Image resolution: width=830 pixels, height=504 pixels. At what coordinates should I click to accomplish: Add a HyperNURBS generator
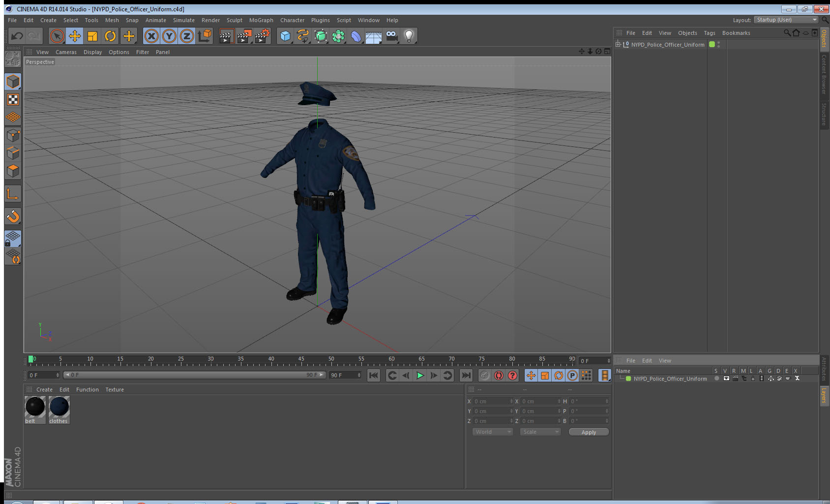point(321,36)
